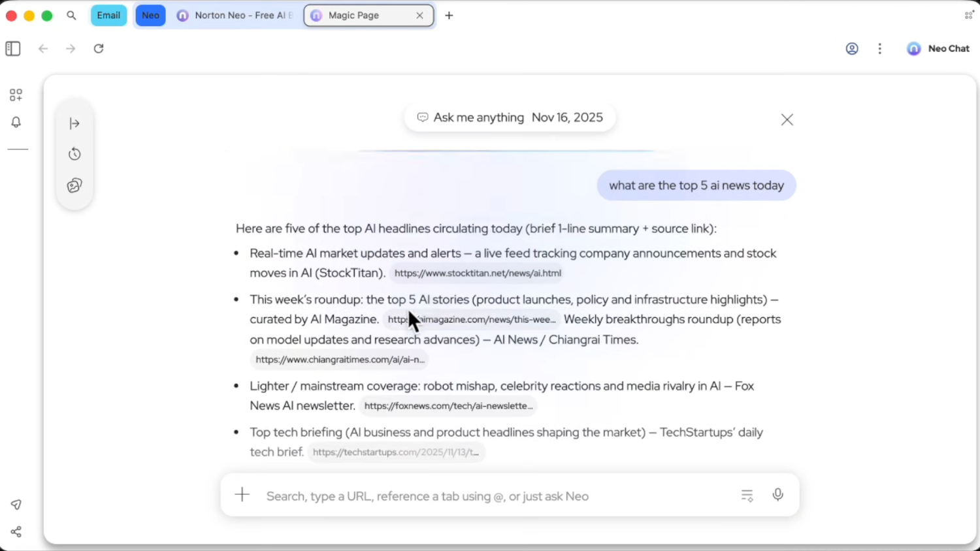
Task: Click the share icon in sidebar
Action: pos(16,531)
